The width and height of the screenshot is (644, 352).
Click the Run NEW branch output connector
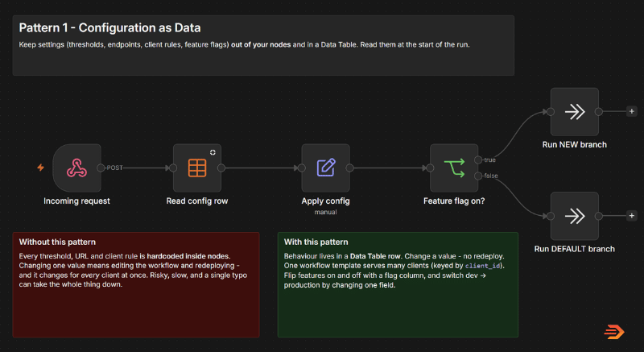tap(599, 111)
